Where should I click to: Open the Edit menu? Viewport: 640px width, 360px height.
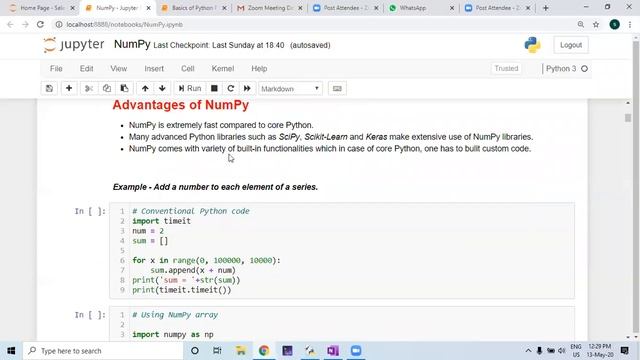(87, 69)
